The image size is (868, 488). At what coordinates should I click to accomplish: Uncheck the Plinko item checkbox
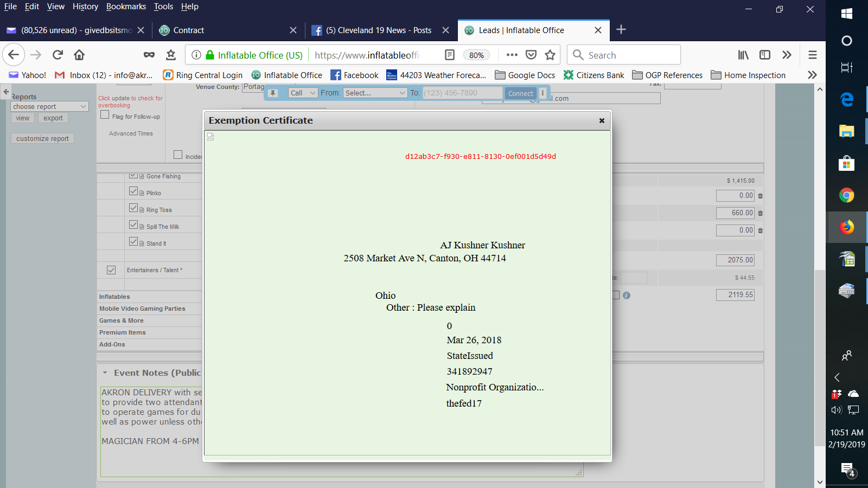click(x=133, y=191)
